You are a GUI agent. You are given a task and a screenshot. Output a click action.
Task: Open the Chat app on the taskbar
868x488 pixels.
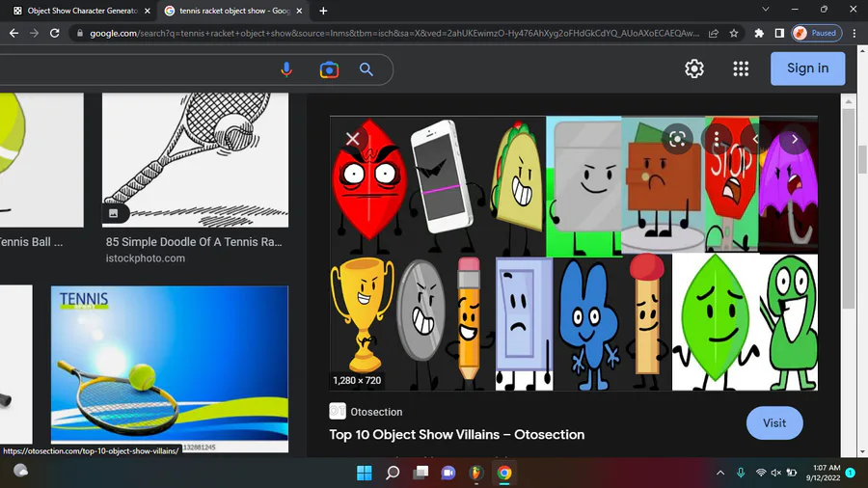click(x=448, y=474)
